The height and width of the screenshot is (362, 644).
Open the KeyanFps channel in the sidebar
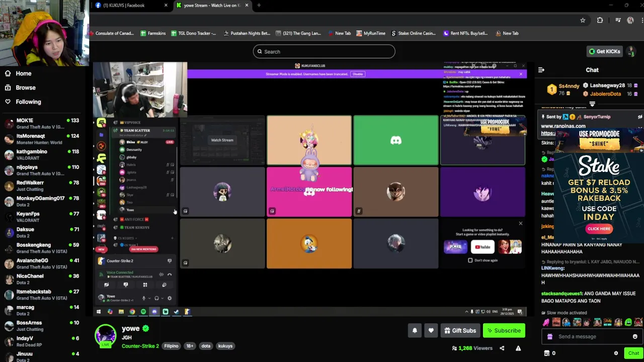click(42, 217)
